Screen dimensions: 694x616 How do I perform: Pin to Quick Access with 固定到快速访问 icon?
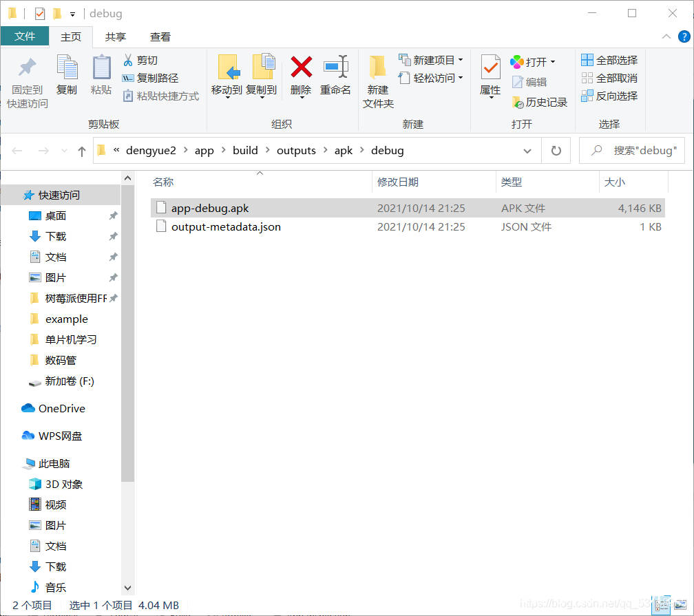tap(26, 76)
